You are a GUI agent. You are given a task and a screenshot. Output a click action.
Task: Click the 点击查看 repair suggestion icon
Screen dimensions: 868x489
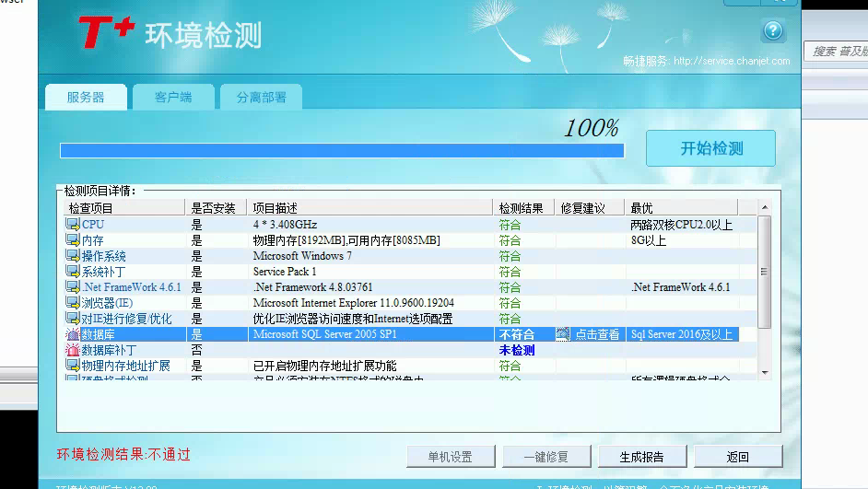point(563,334)
